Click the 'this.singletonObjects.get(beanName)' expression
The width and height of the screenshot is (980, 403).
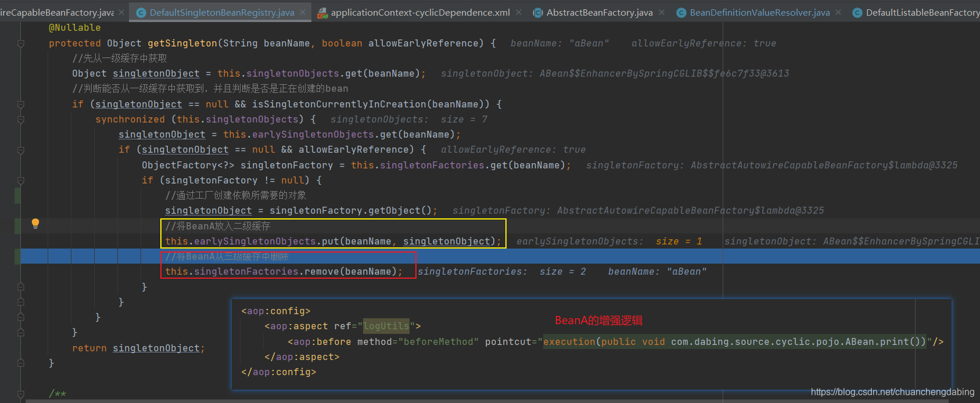click(319, 74)
